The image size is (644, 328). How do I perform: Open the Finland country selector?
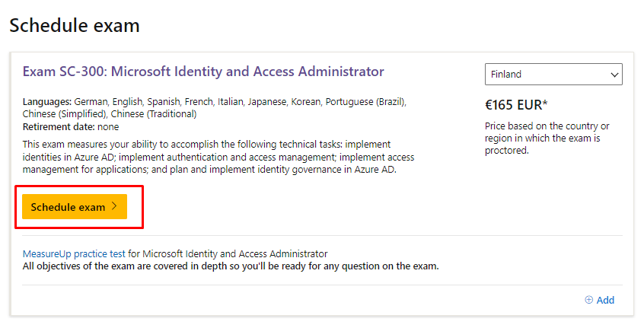(553, 75)
